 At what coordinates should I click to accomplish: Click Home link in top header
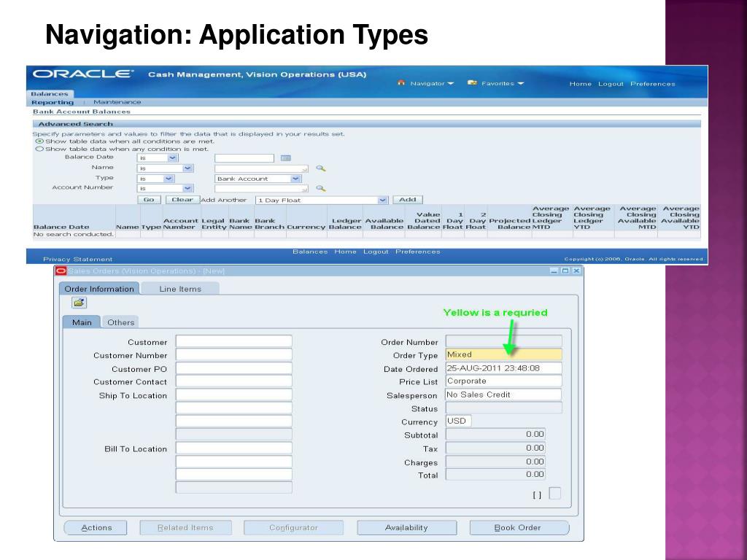[580, 84]
